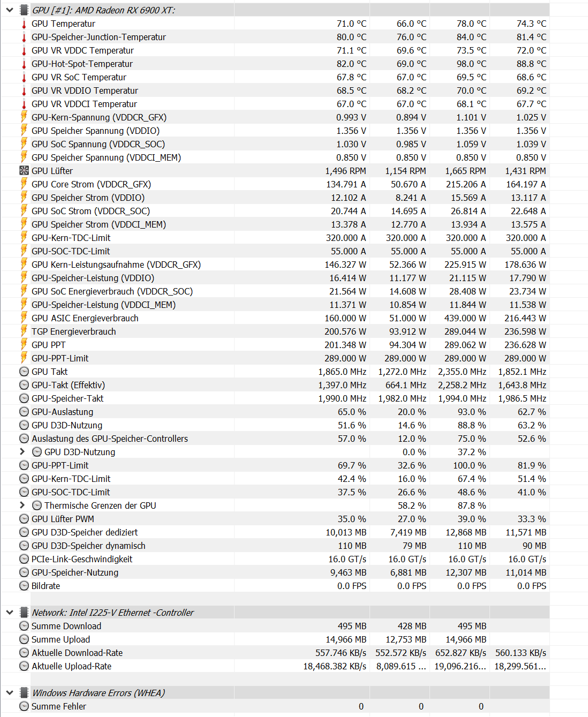The width and height of the screenshot is (588, 717).
Task: Click gauge icon for Summe Download
Action: (24, 626)
